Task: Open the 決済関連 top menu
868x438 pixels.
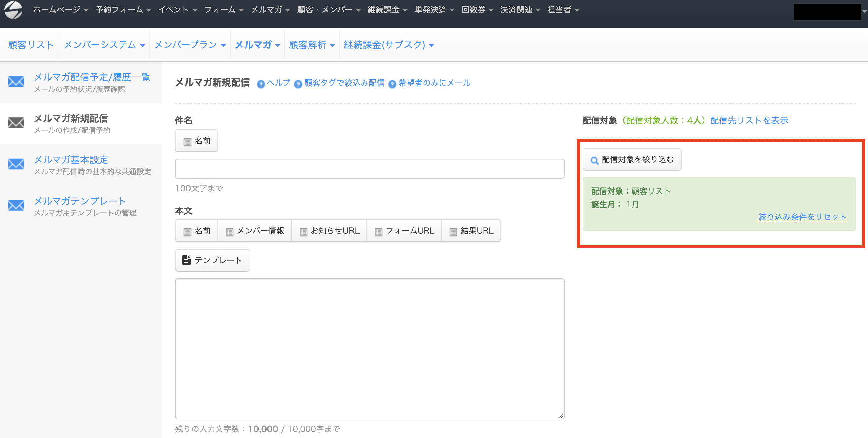Action: pos(520,10)
